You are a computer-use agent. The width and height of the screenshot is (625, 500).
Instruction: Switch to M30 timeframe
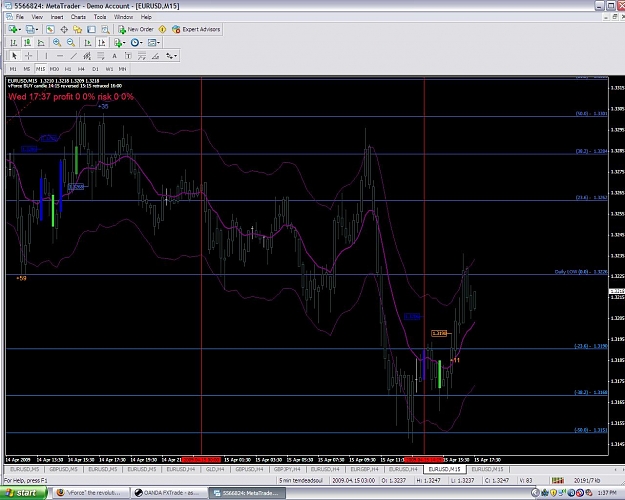pos(54,69)
